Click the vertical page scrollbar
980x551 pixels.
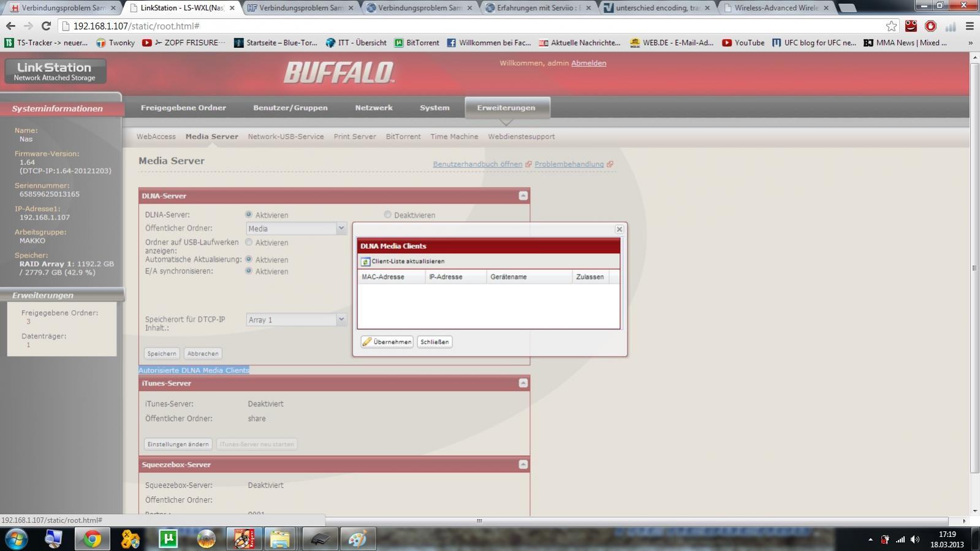[974, 267]
